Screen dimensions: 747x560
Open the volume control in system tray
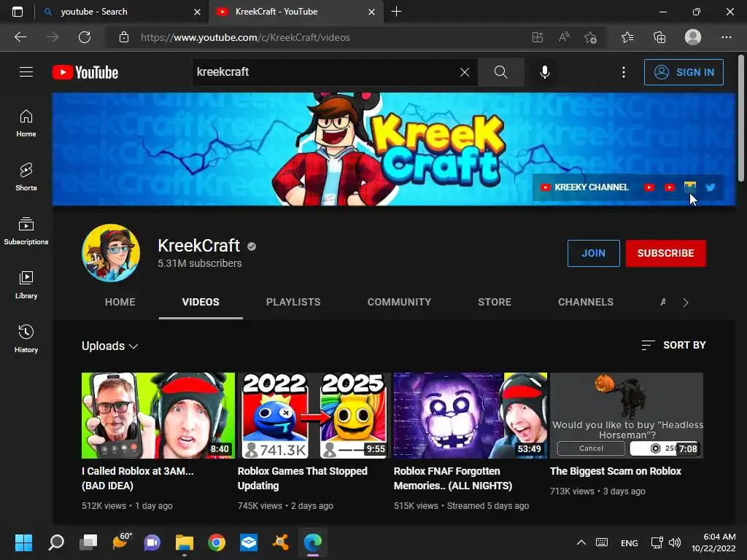[x=675, y=542]
